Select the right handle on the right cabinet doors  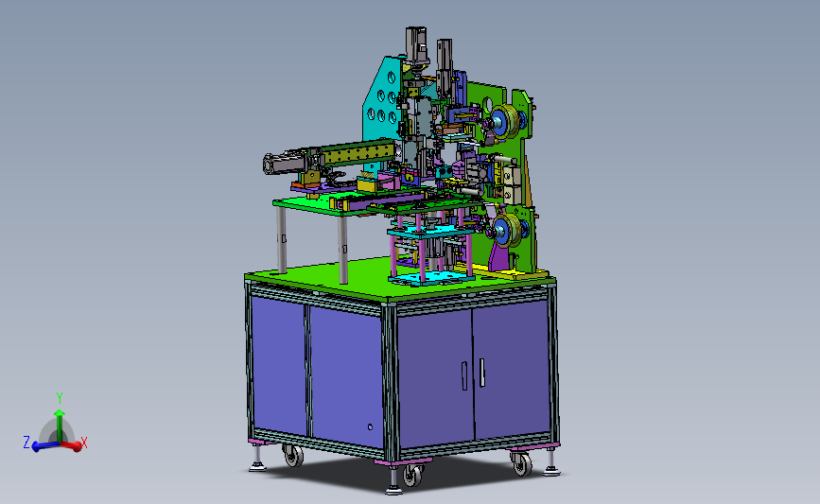(x=482, y=373)
